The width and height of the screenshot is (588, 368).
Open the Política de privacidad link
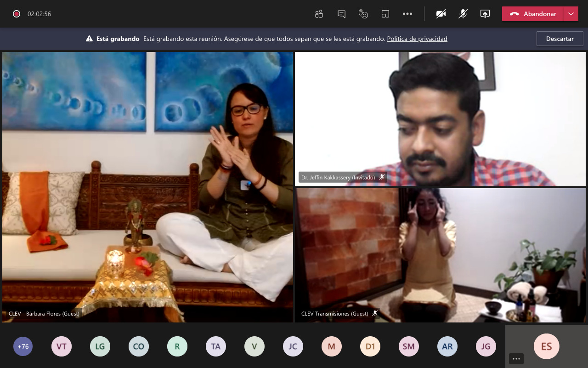tap(417, 39)
